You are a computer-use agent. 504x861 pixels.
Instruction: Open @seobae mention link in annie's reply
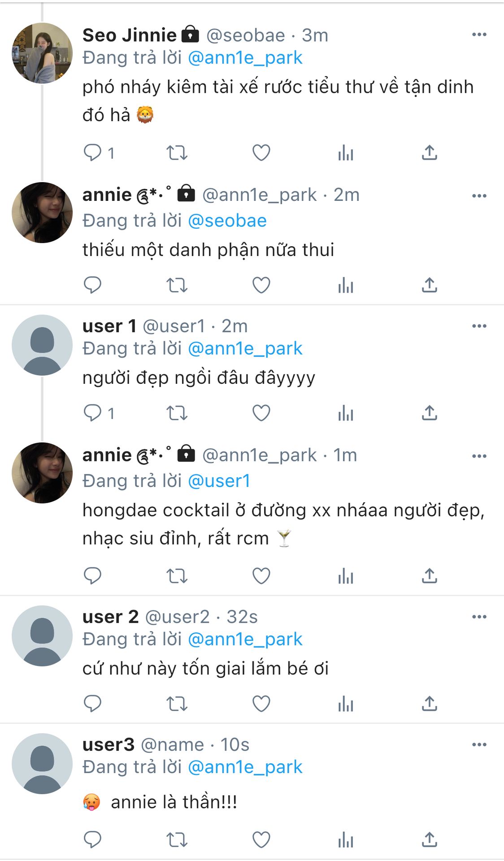point(227,221)
